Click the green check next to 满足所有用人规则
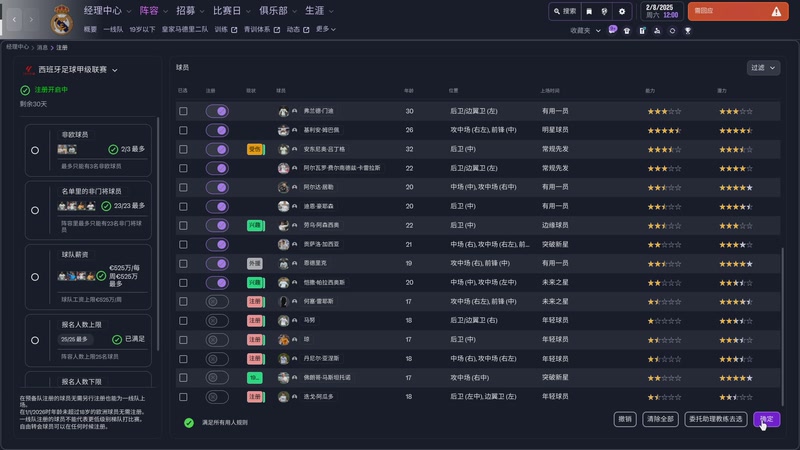The width and height of the screenshot is (800, 450). pos(189,422)
